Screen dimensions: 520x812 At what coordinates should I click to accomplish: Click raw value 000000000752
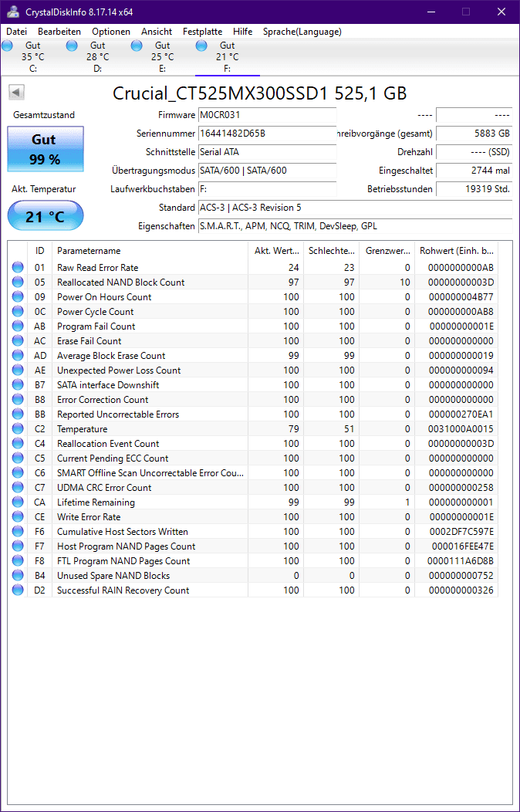(x=461, y=575)
